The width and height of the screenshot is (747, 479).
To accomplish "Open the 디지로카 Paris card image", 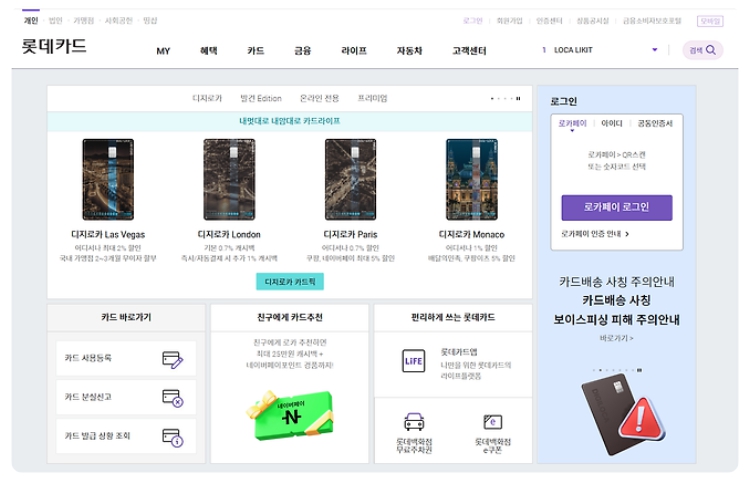I will click(351, 179).
